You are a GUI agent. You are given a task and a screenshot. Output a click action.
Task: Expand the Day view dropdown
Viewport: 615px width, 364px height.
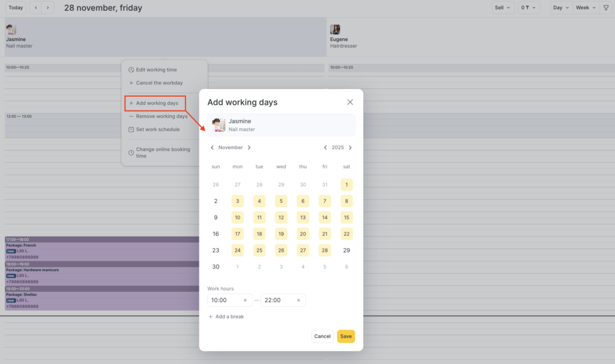pos(561,8)
